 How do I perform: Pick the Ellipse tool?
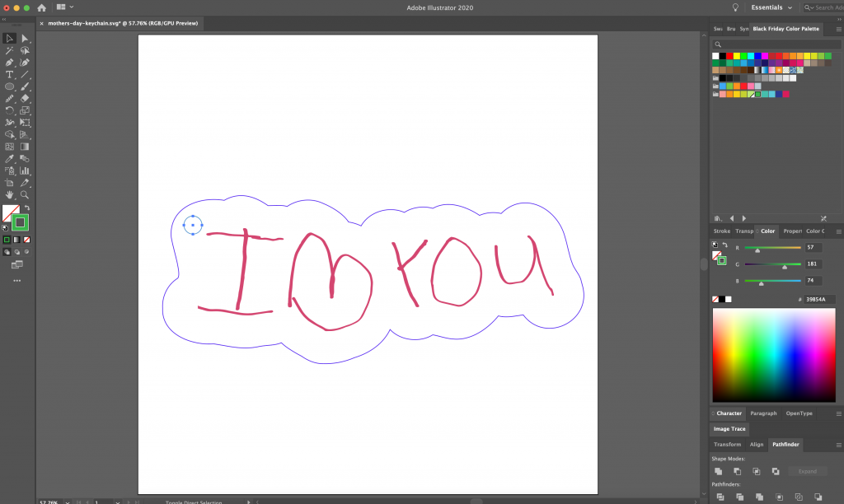[x=9, y=86]
